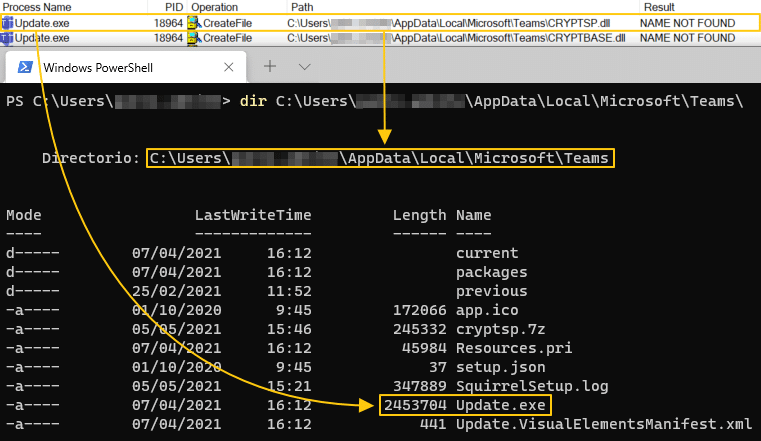Click the 11:52 time for previous folder
This screenshot has width=761, height=441.
click(x=289, y=291)
